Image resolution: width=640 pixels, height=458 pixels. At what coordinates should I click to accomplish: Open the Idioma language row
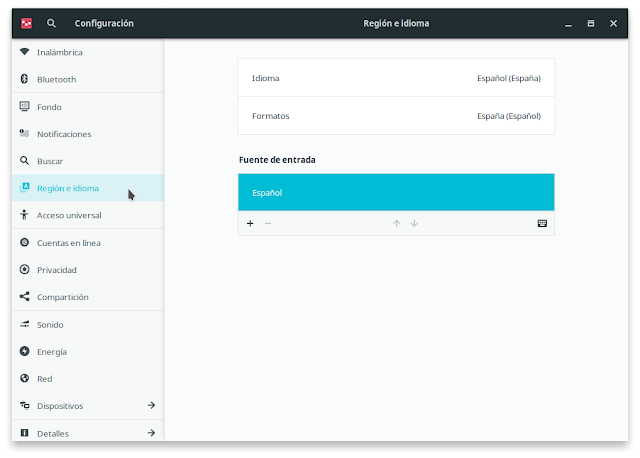pyautogui.click(x=396, y=78)
